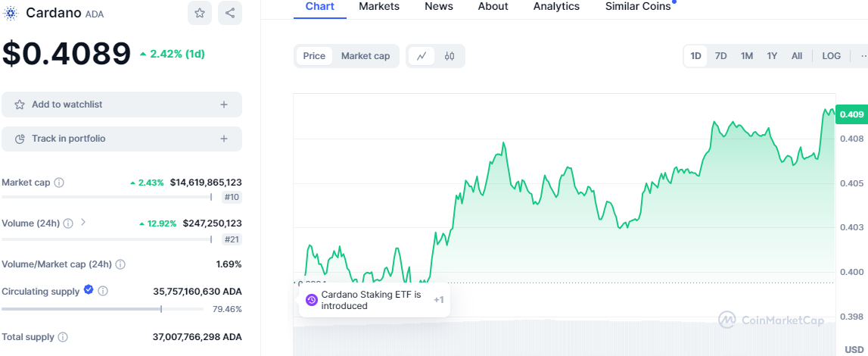Click the share icon next to Cardano
Image resolution: width=868 pixels, height=356 pixels.
[x=230, y=13]
